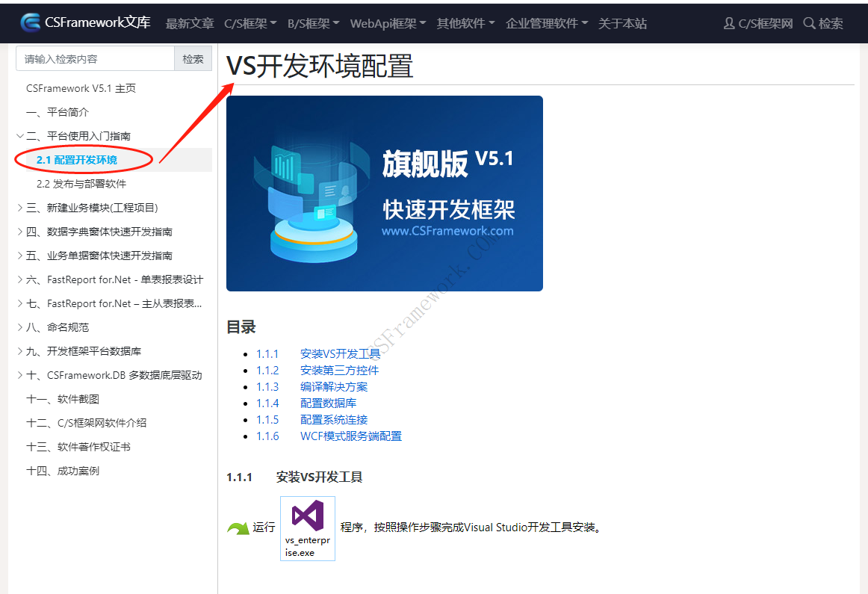Screen dimensions: 868x594
Task: Click the 旗舰版 V5.1 banner image
Action: [385, 194]
